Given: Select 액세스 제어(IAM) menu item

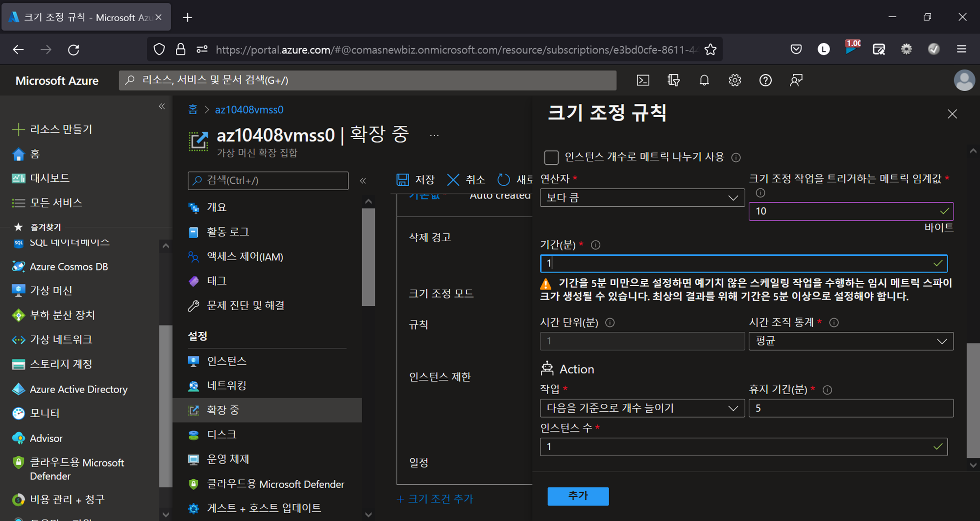Looking at the screenshot, I should pyautogui.click(x=236, y=256).
